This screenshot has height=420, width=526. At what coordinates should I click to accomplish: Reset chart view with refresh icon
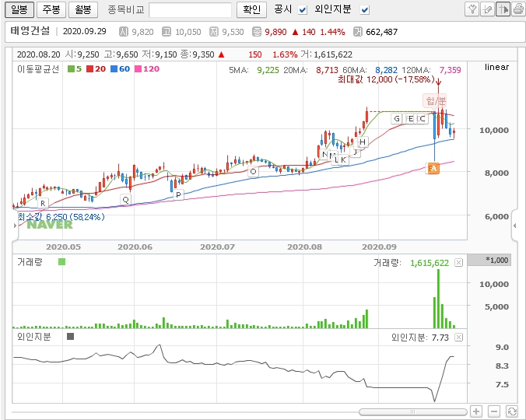coord(511,411)
